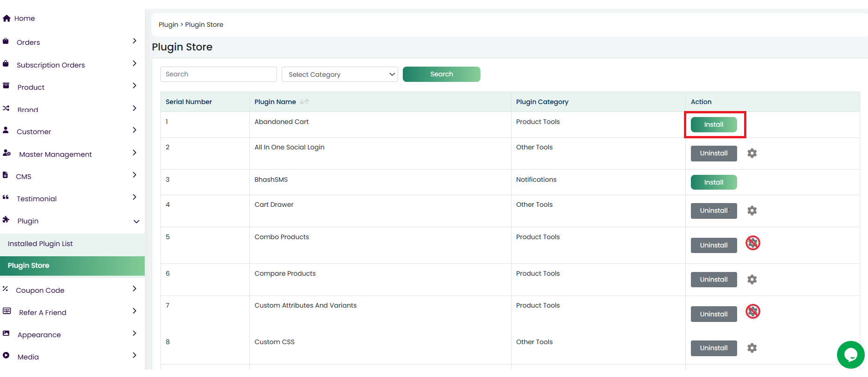Collapse the Plugin sidebar section

point(136,222)
